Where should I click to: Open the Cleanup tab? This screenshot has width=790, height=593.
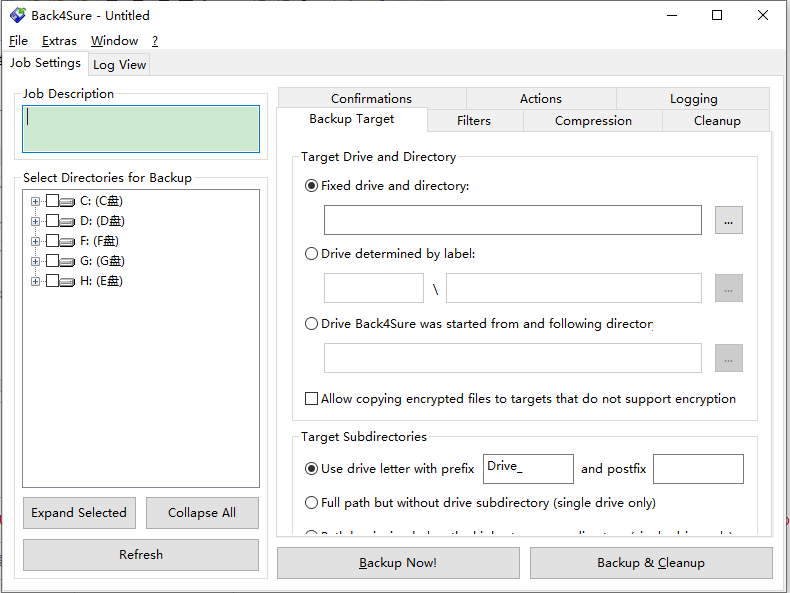(717, 121)
